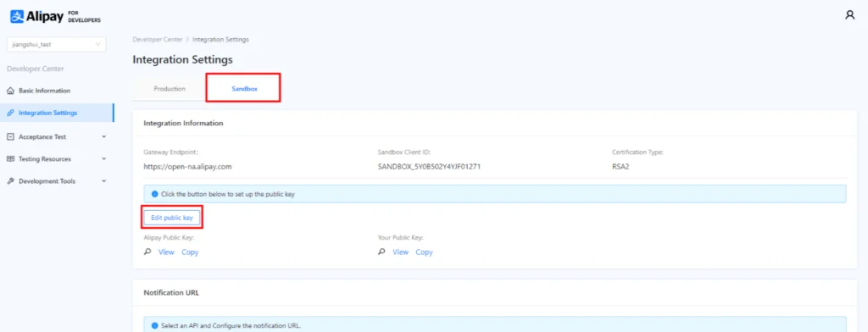Copy Your Public Key
This screenshot has height=332, width=868.
point(424,252)
